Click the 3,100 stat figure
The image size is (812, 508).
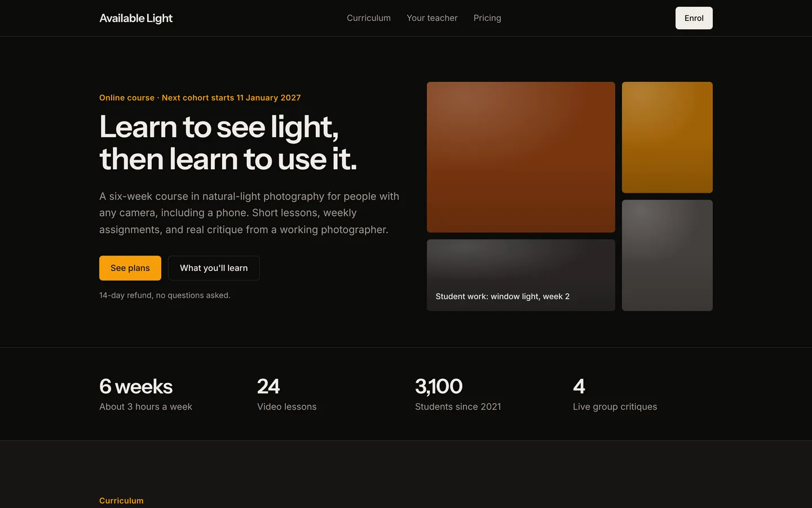coord(439,387)
